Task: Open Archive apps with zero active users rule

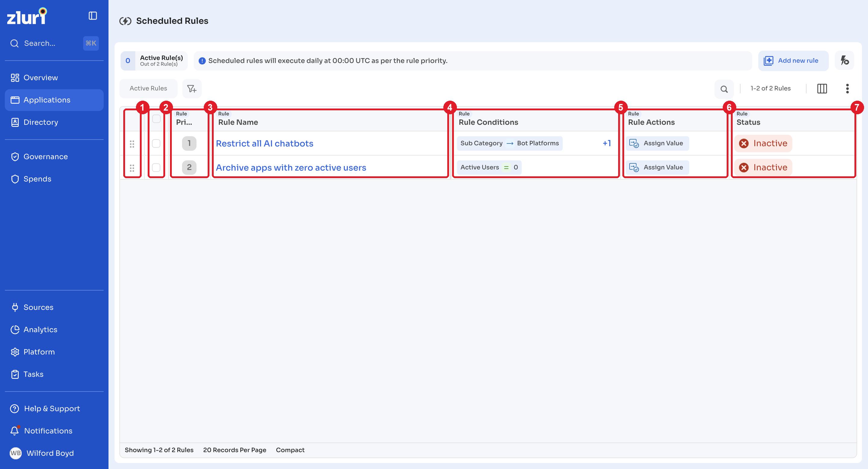Action: point(291,168)
